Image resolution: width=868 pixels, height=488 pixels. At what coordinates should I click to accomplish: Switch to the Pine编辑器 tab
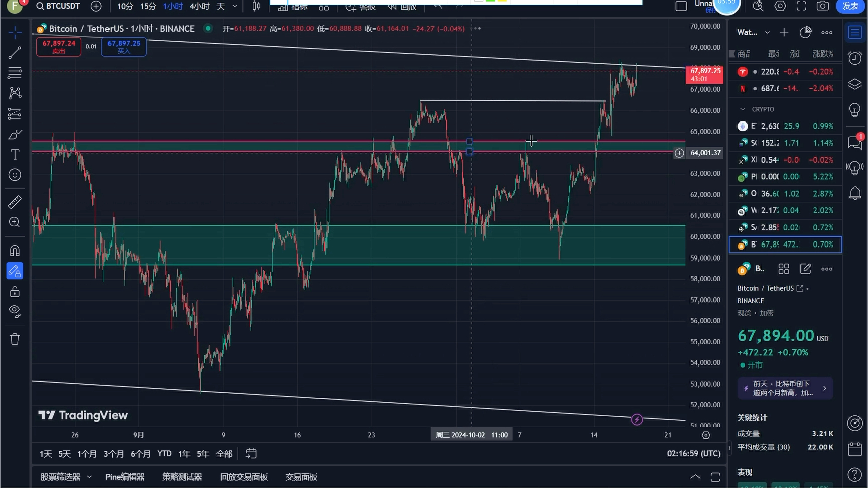[125, 477]
